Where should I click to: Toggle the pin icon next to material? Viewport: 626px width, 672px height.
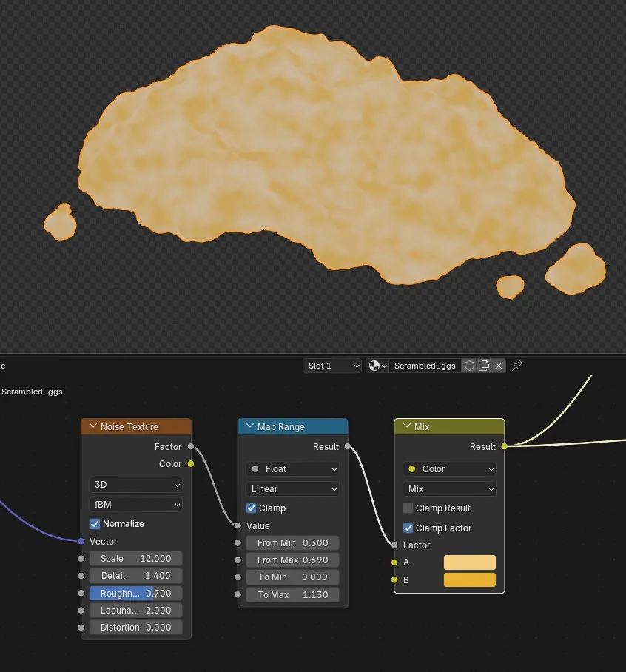tap(517, 366)
